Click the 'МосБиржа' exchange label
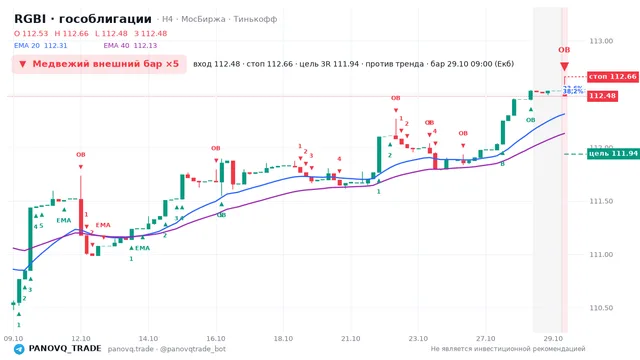 click(203, 19)
